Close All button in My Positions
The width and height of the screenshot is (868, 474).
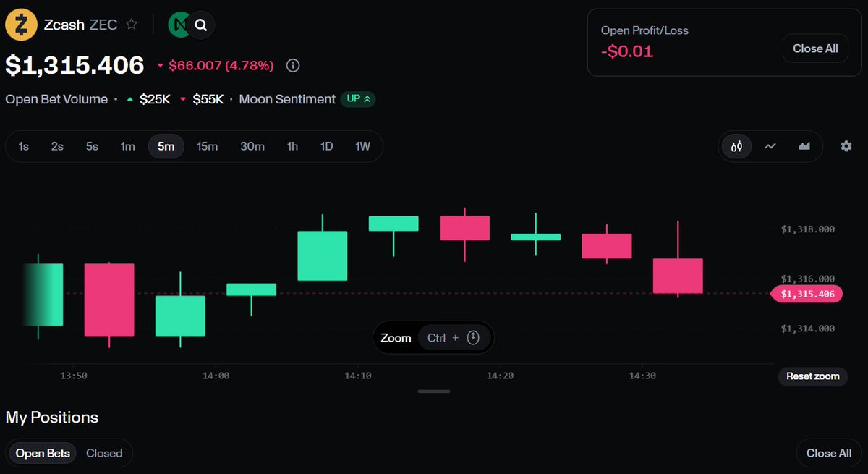pyautogui.click(x=829, y=453)
